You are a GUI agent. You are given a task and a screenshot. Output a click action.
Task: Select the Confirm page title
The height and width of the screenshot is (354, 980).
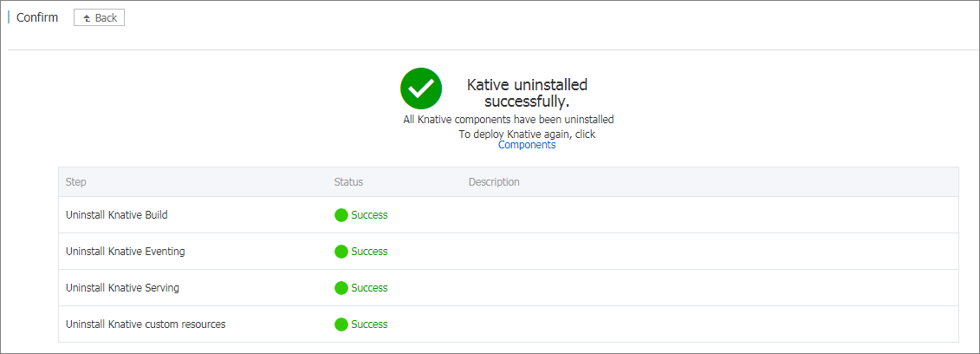pos(37,17)
